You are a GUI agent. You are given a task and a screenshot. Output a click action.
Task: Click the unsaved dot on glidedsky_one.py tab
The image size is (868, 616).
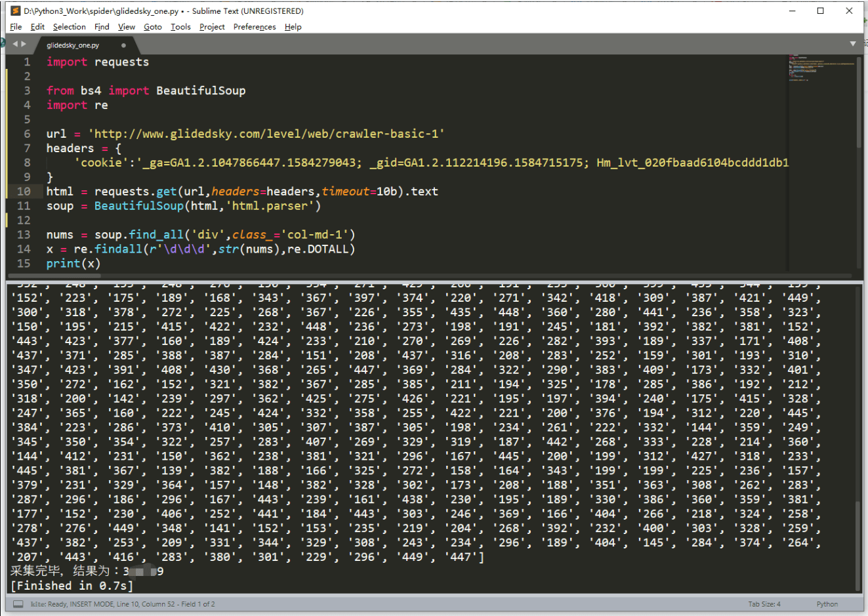click(x=123, y=45)
